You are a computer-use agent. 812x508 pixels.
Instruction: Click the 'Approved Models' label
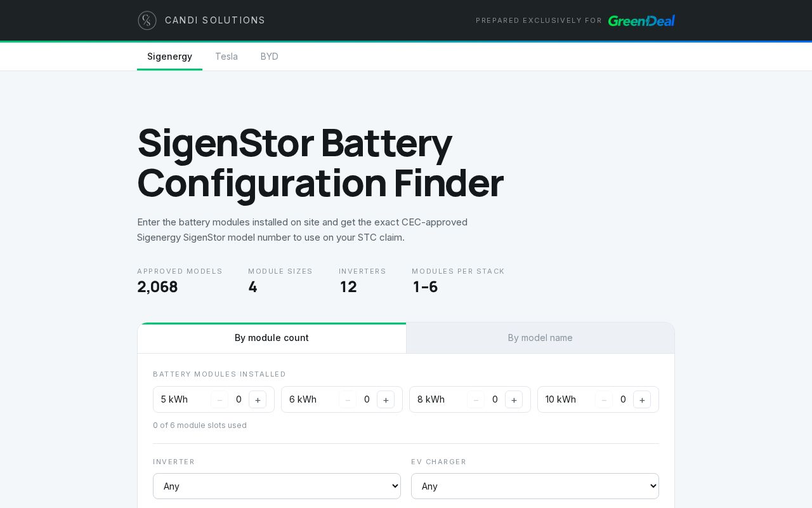coord(180,271)
